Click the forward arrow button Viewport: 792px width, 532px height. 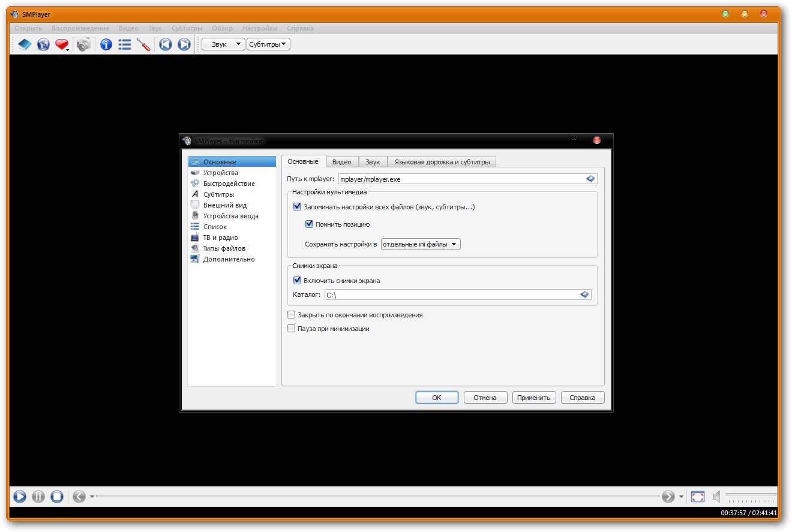668,497
